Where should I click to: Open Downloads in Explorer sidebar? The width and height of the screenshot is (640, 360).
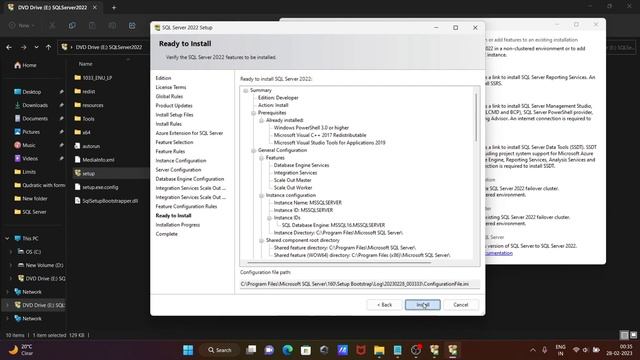tap(31, 105)
